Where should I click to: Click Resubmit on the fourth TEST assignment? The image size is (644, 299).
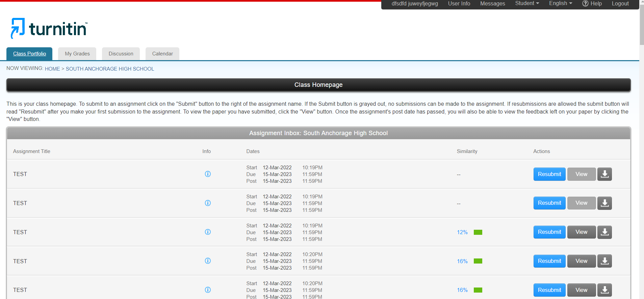tap(549, 261)
